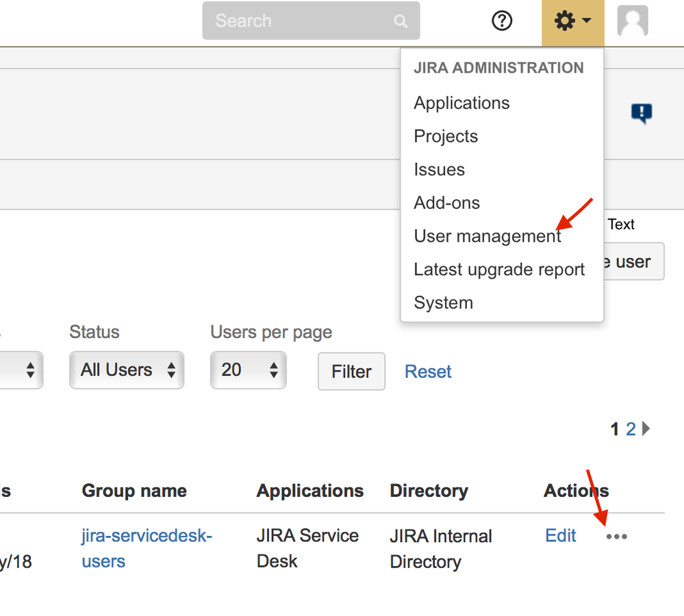Select Add-ons menu entry
The width and height of the screenshot is (684, 616).
[x=446, y=203]
